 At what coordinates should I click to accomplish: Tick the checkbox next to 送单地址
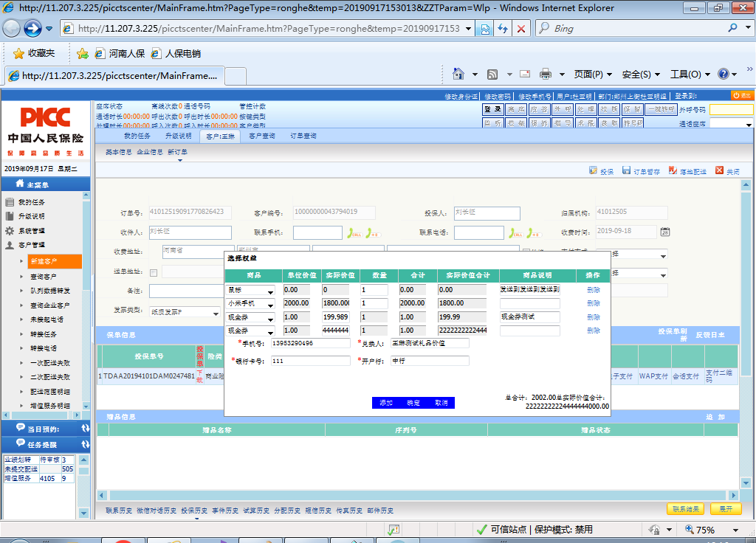coord(154,272)
